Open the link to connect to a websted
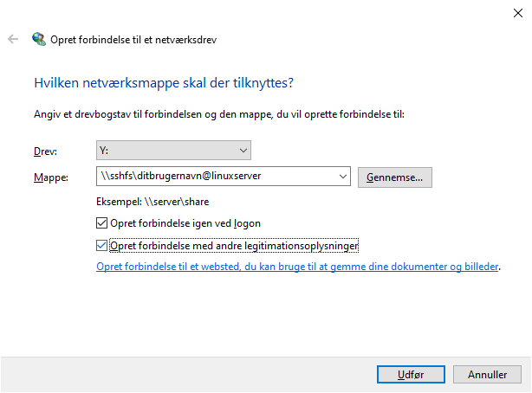This screenshot has width=532, height=393. 297,267
